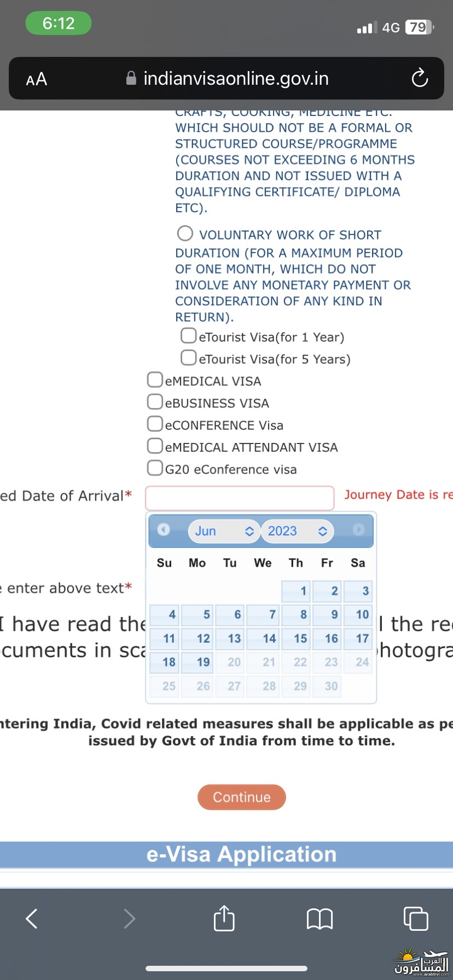The height and width of the screenshot is (980, 453).
Task: Open the Jun month dropdown
Action: pos(224,531)
